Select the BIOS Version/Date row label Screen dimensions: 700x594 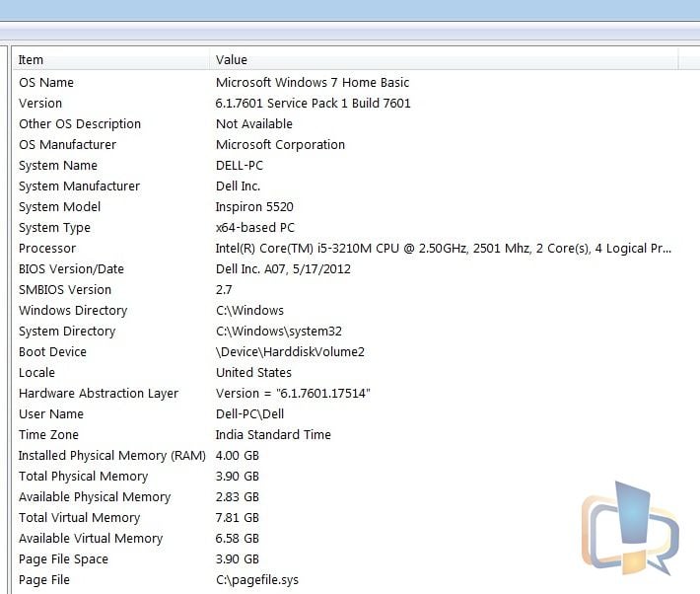pyautogui.click(x=71, y=269)
